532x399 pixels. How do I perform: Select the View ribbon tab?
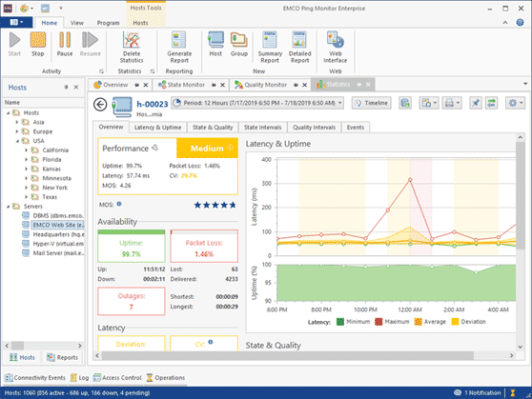77,23
